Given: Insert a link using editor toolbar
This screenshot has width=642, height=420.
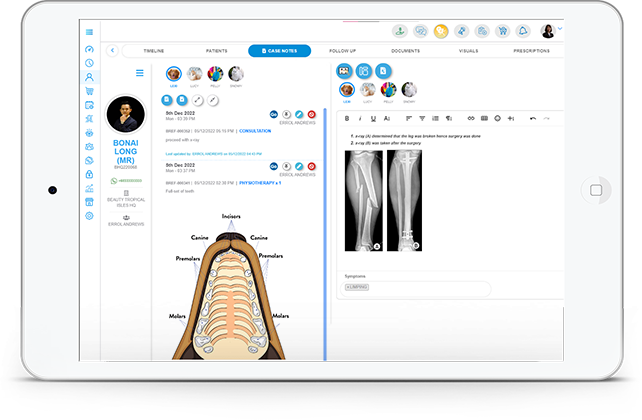Looking at the screenshot, I should [x=471, y=118].
